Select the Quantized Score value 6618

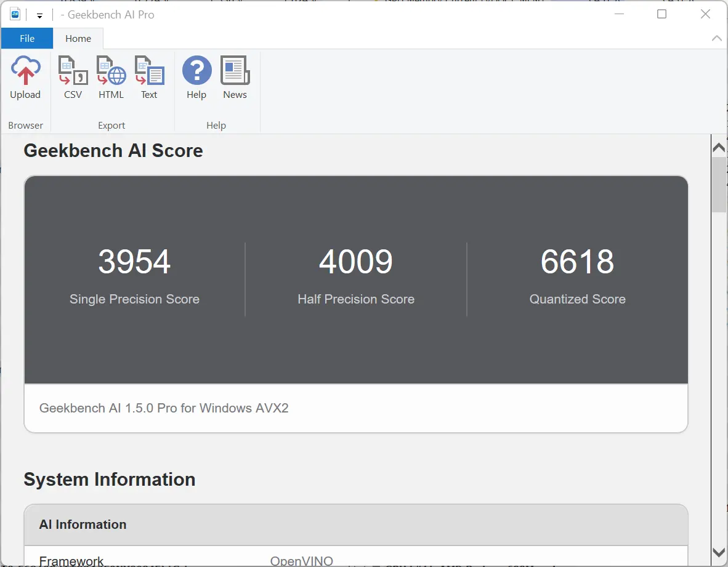point(577,262)
